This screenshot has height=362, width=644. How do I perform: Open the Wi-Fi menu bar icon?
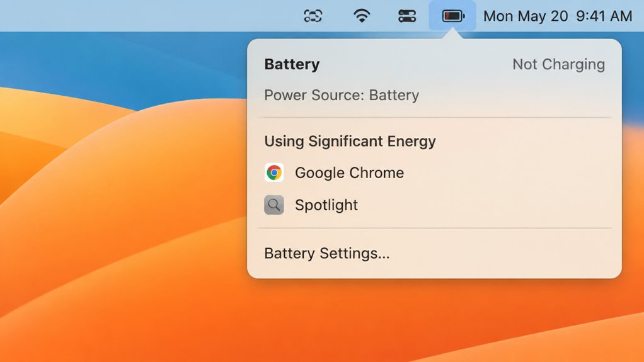[362, 16]
